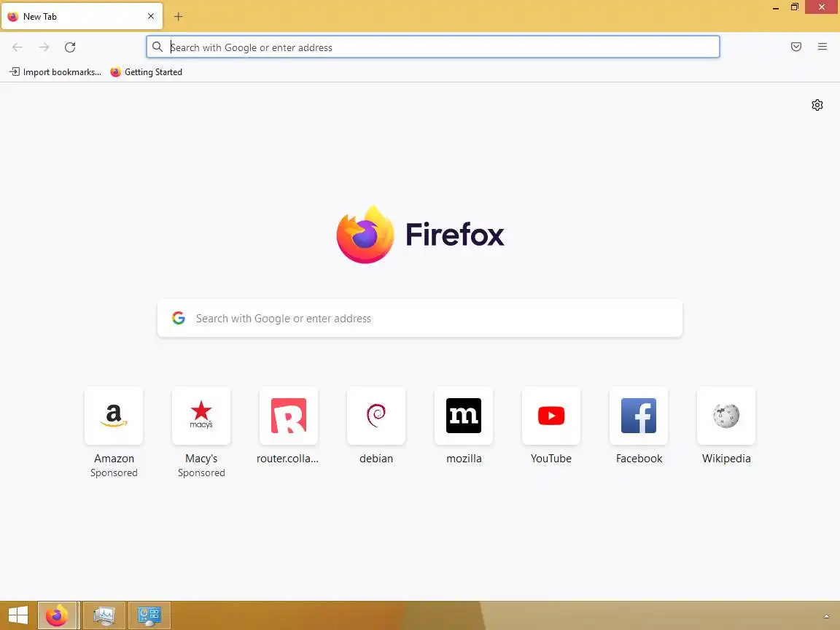Focus the address bar search field
This screenshot has width=840, height=630.
coord(433,47)
